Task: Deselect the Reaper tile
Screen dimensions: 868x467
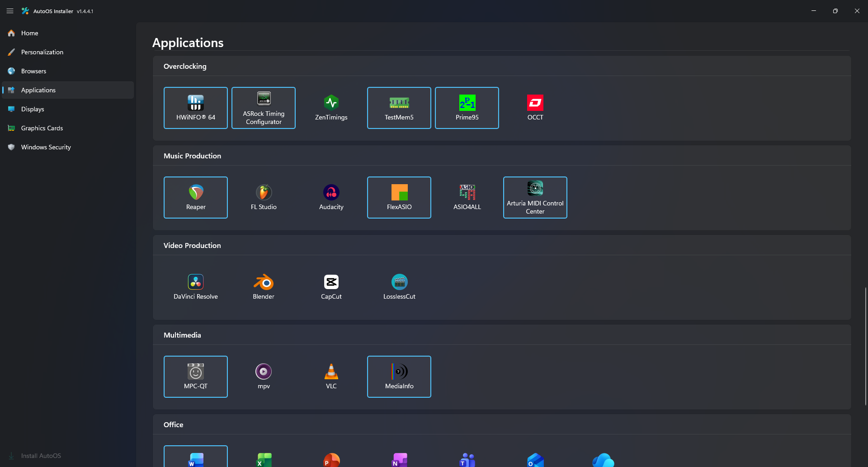Action: (196, 197)
